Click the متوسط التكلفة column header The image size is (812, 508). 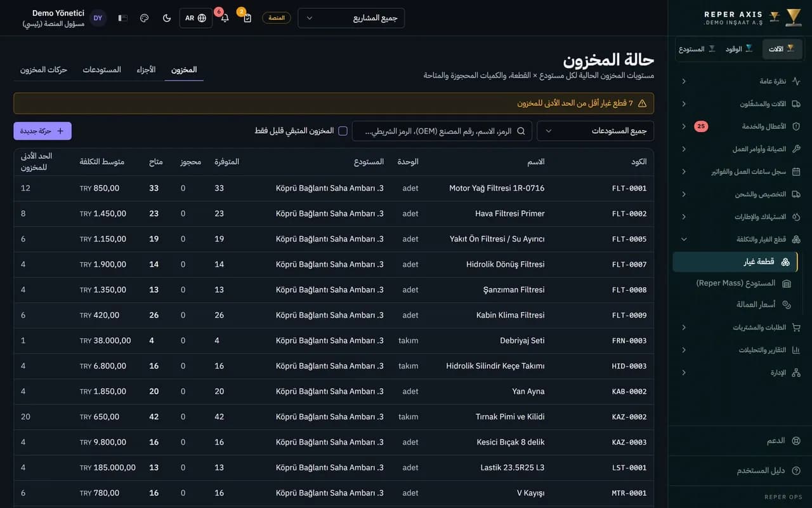tap(102, 162)
